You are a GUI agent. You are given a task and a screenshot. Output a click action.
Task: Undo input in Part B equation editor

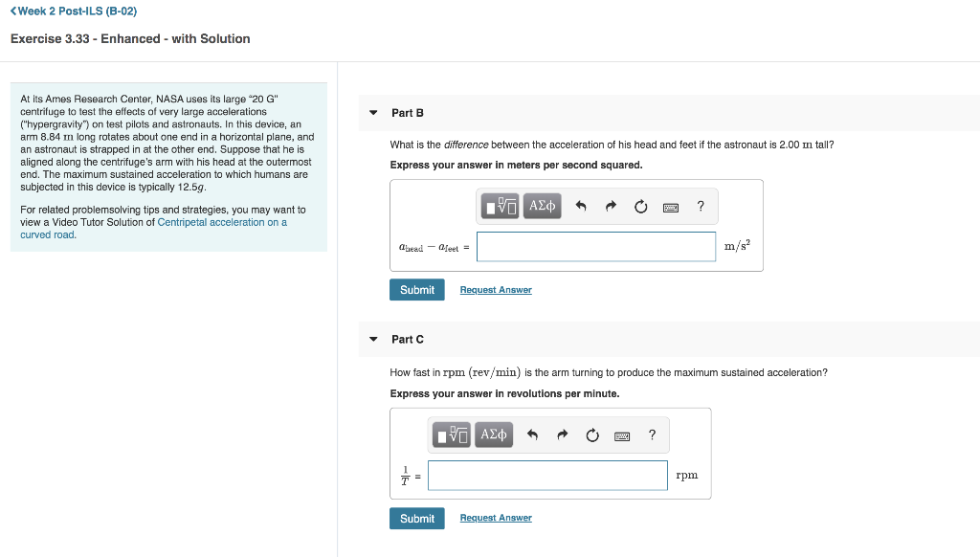(579, 206)
